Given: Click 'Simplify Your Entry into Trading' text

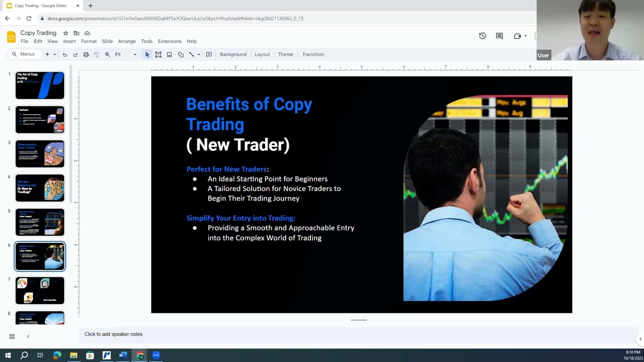Looking at the screenshot, I should coord(240,218).
